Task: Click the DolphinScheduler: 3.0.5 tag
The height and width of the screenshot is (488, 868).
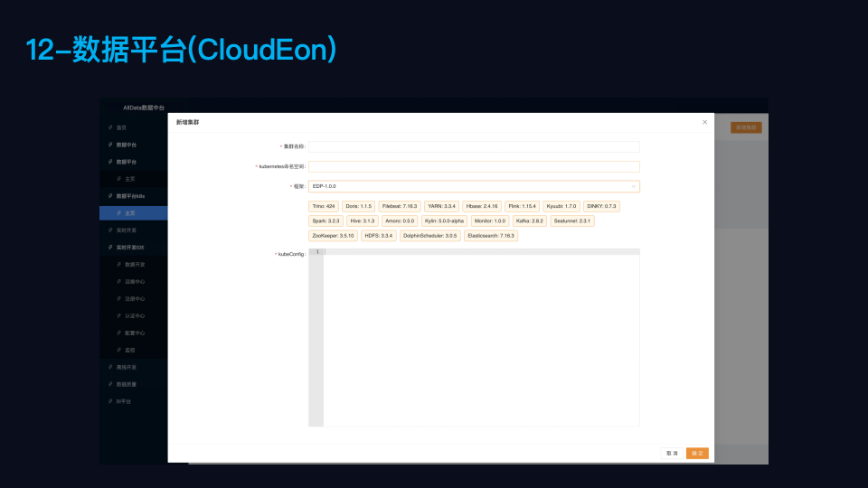Action: coord(430,236)
